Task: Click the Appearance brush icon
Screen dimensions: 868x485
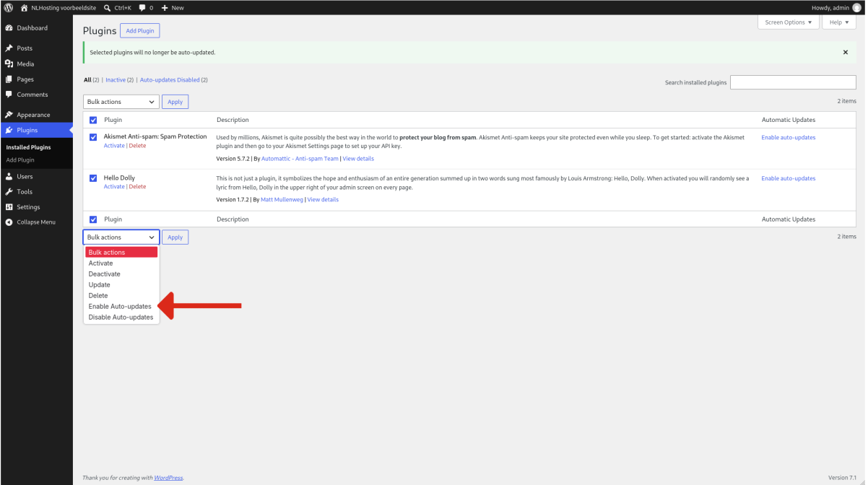Action: (9, 115)
